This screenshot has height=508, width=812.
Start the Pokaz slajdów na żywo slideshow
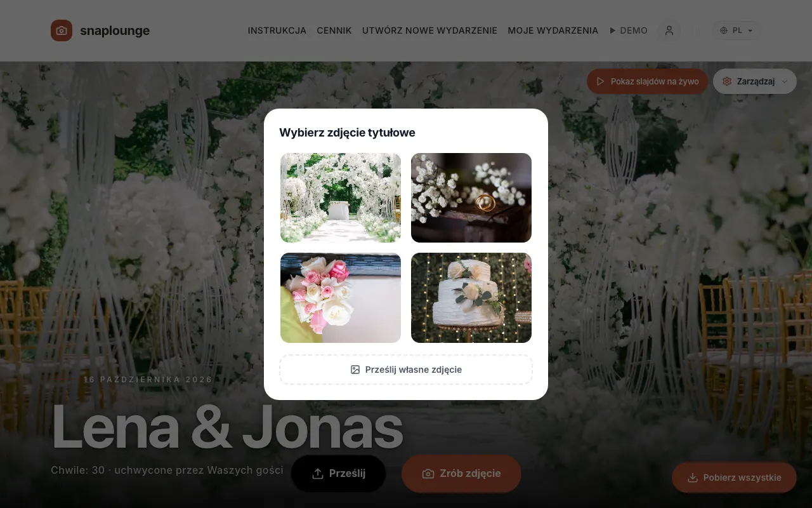click(647, 81)
